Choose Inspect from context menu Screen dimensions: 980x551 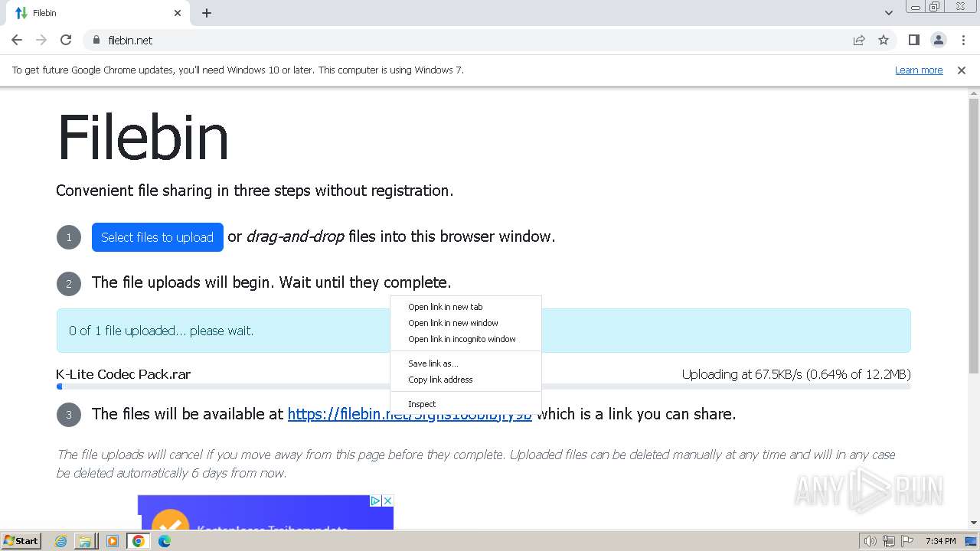[x=465, y=404]
